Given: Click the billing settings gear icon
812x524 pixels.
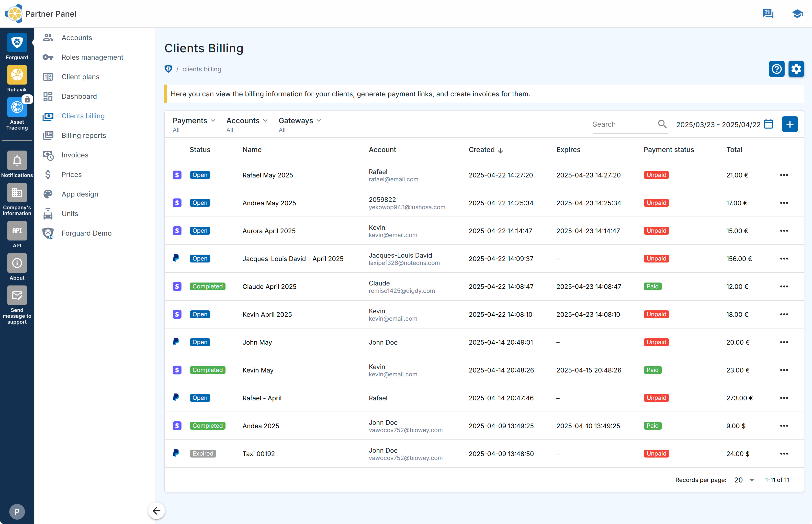Looking at the screenshot, I should tap(796, 69).
